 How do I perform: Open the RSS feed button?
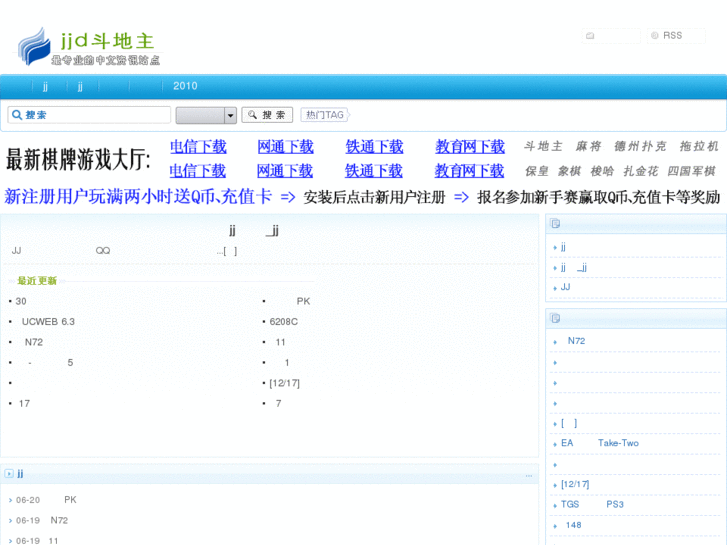(676, 36)
